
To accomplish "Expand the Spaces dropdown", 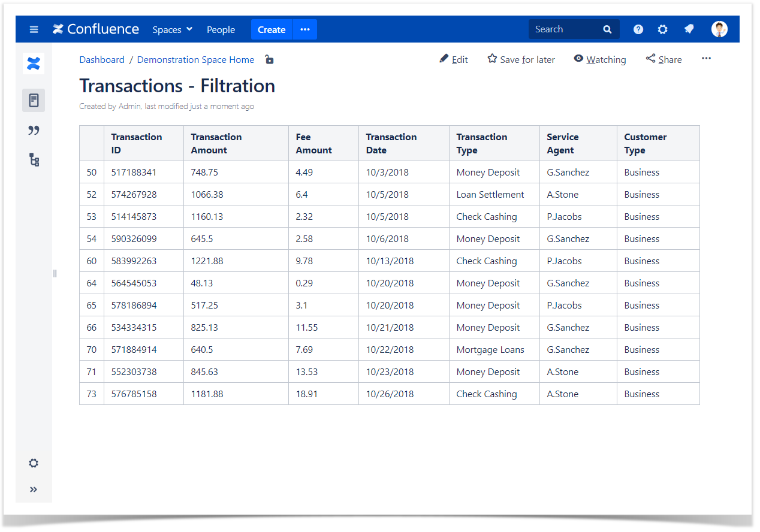I will 172,29.
